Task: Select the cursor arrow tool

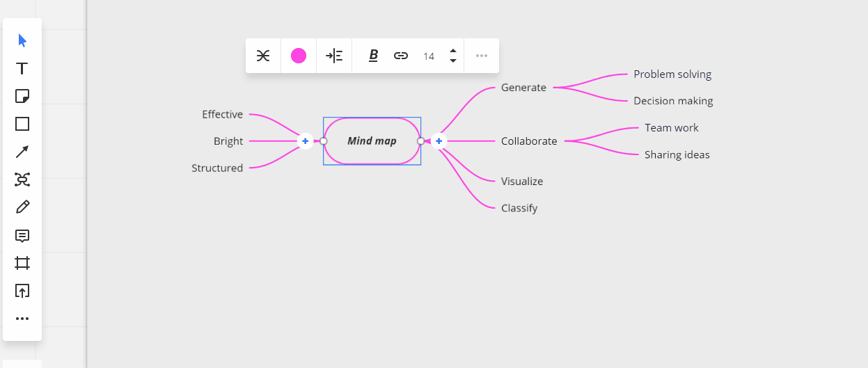Action: pyautogui.click(x=22, y=40)
